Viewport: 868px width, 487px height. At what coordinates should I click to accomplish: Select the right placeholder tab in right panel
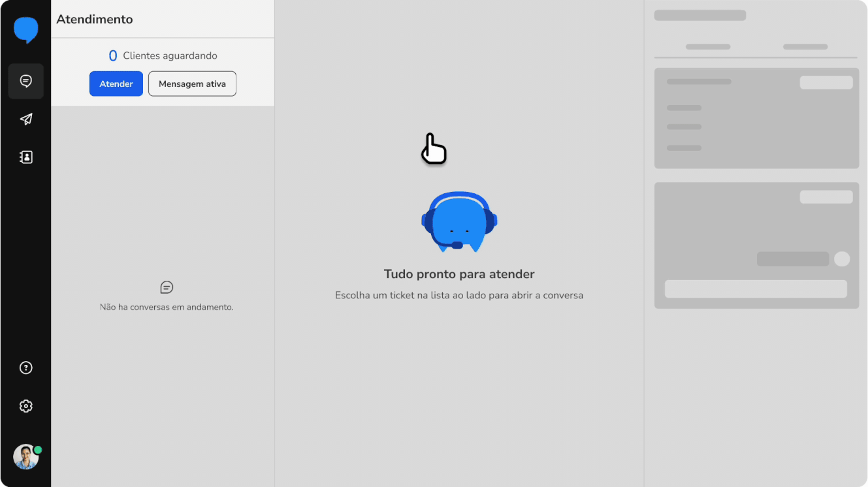click(805, 47)
